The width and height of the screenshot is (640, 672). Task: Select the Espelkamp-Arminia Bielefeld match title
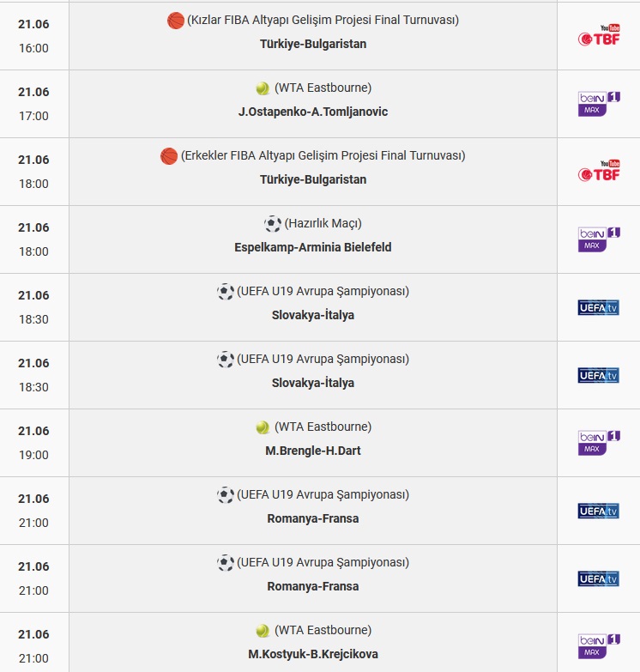click(x=313, y=247)
